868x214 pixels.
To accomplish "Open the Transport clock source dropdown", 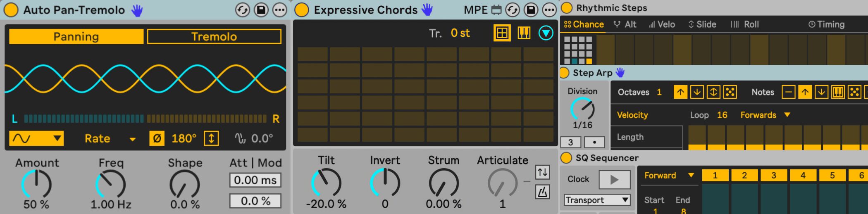I will 597,200.
